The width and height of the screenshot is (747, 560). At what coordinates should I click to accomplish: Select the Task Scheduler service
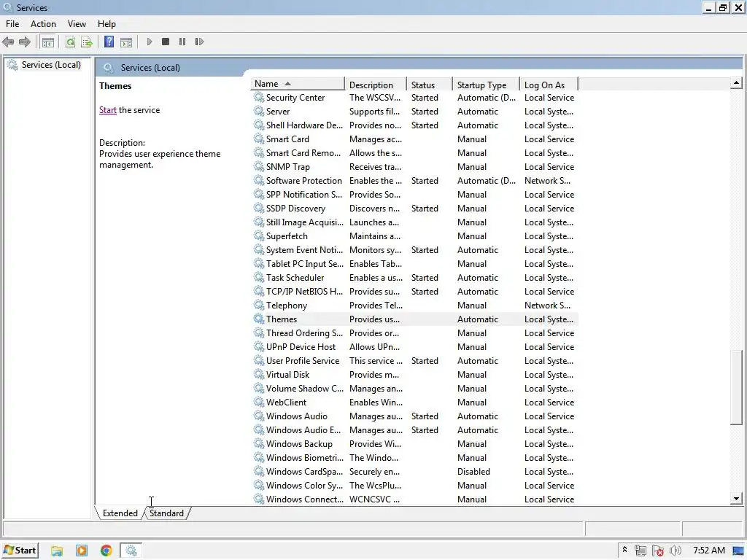coord(414,277)
